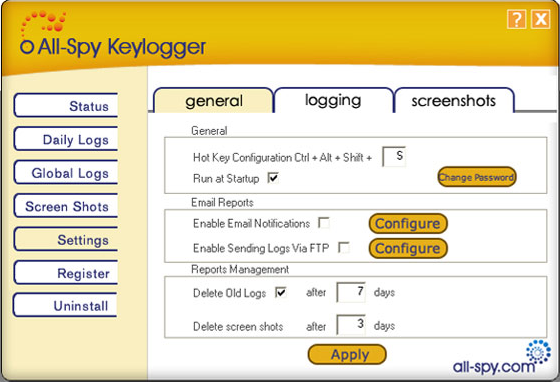Click the help question mark icon
The width and height of the screenshot is (560, 382).
pyautogui.click(x=516, y=19)
